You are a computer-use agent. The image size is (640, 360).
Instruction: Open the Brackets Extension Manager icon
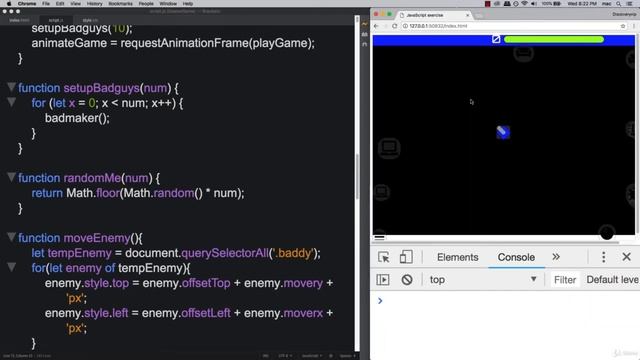(x=364, y=35)
